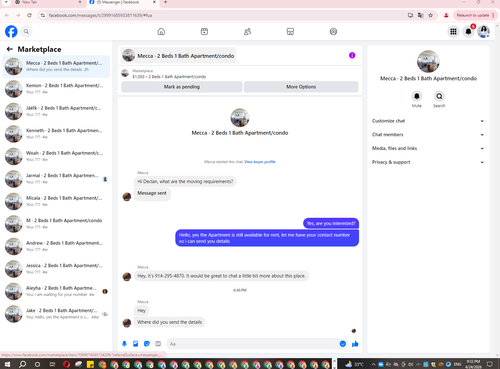This screenshot has width=500, height=369.
Task: Click message 'Hi Declan, what are the moving requirements?'
Action: coord(185,181)
